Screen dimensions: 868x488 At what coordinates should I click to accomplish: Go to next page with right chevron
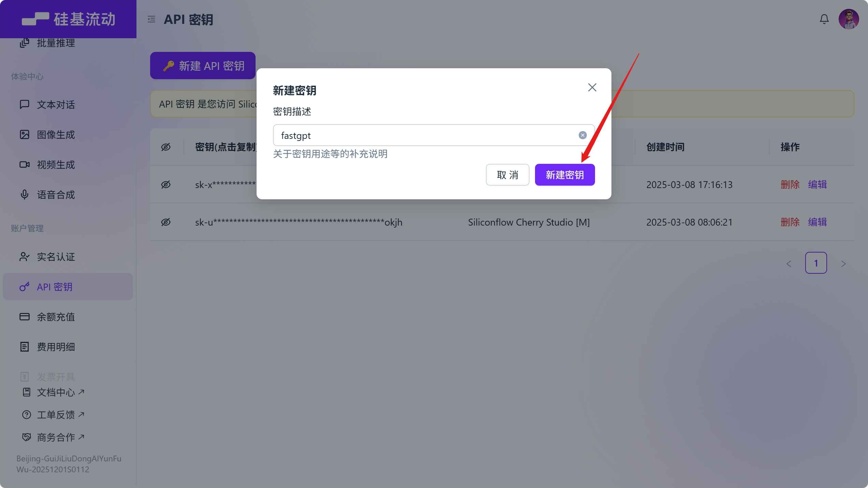[843, 263]
